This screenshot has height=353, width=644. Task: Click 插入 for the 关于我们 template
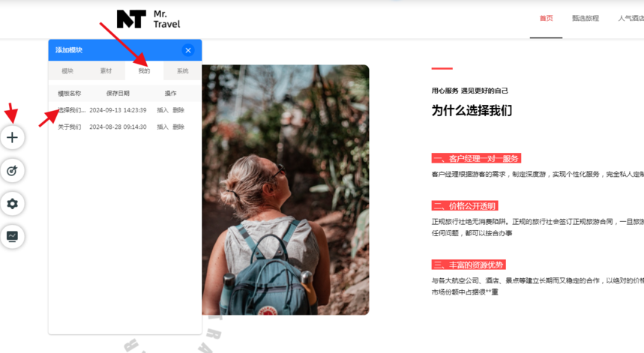163,127
